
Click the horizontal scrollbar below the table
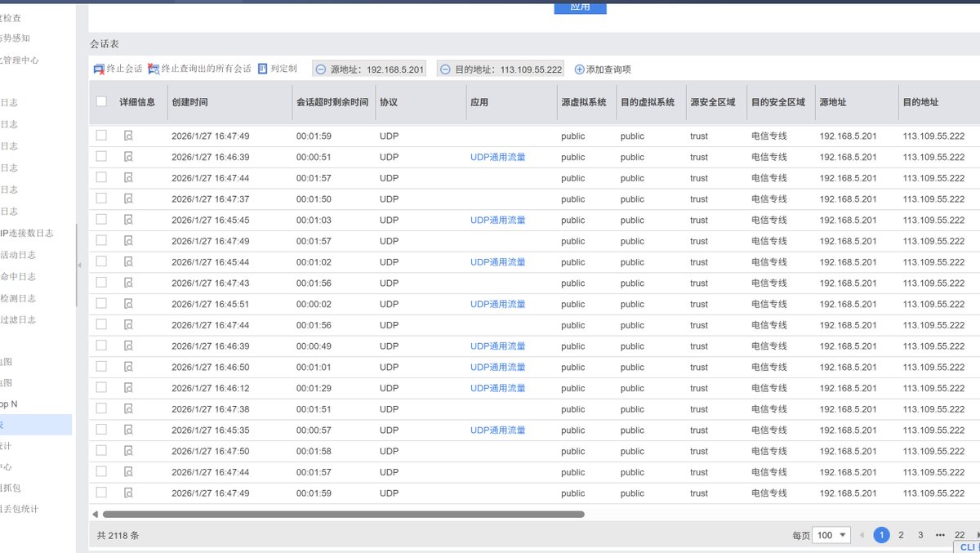point(343,514)
